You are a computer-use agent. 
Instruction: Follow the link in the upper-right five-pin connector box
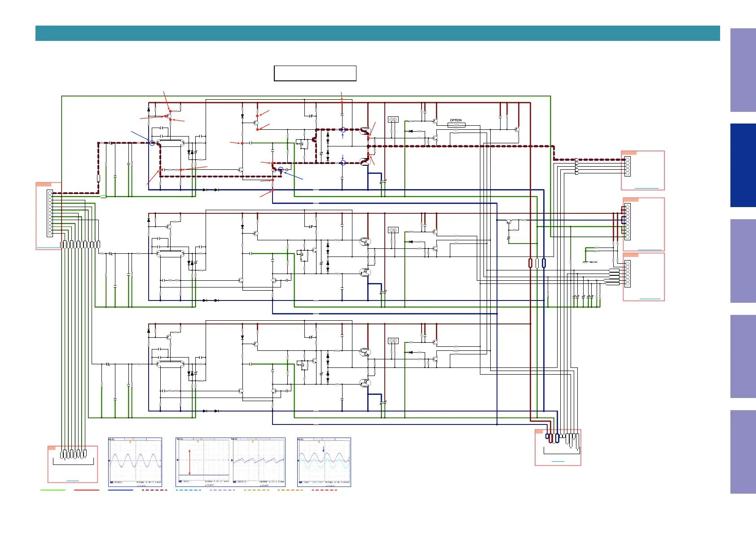646,188
